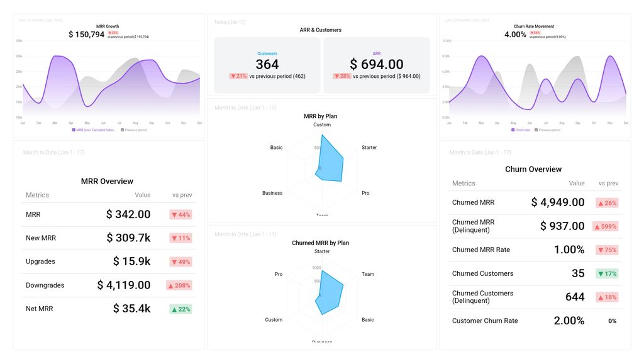This screenshot has height=362, width=644.
Task: Toggle the MRR (excl. Canceled Subsc...) legend checkbox
Action: point(74,129)
